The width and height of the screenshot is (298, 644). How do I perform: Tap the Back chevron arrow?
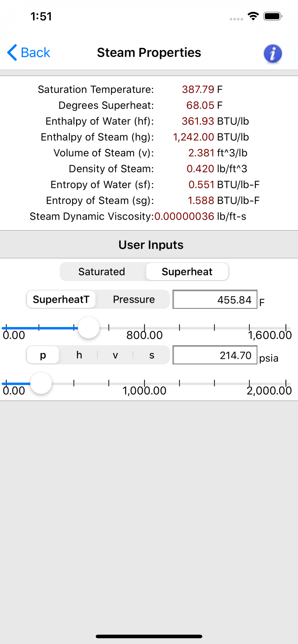12,52
